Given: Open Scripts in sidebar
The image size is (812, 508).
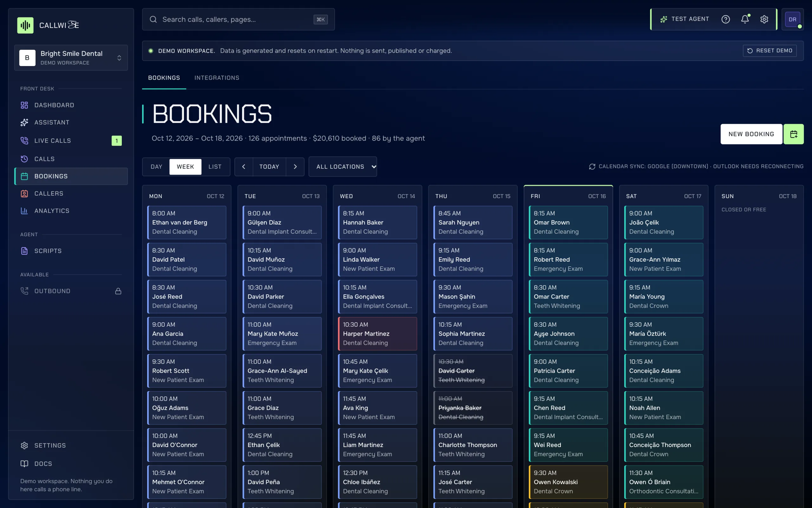Looking at the screenshot, I should pos(71,251).
